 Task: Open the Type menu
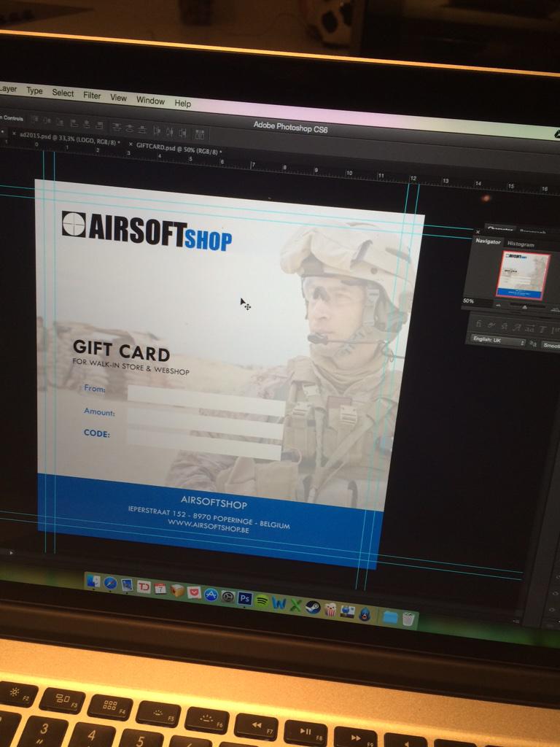34,90
